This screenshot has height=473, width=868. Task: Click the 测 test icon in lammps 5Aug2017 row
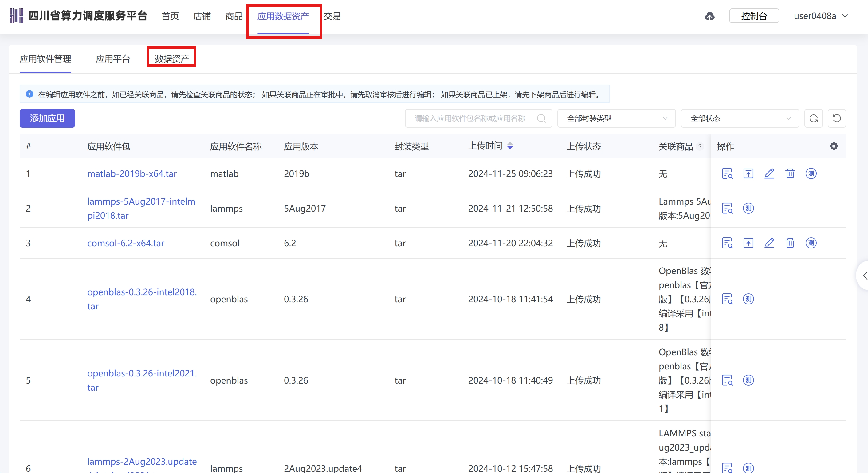point(748,208)
